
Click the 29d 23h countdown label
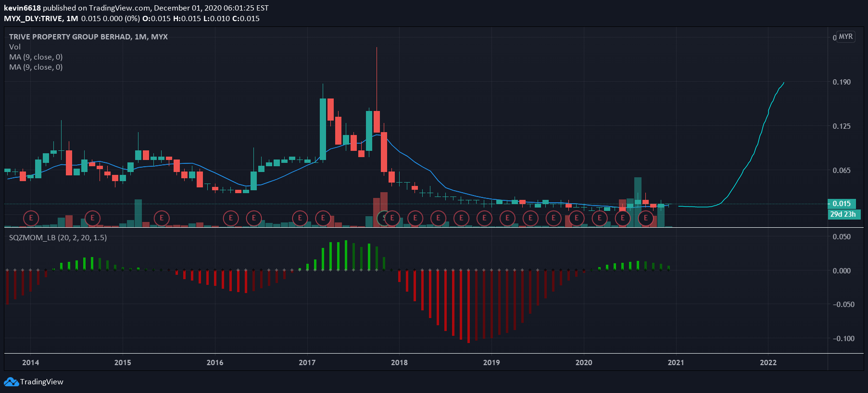coord(843,214)
